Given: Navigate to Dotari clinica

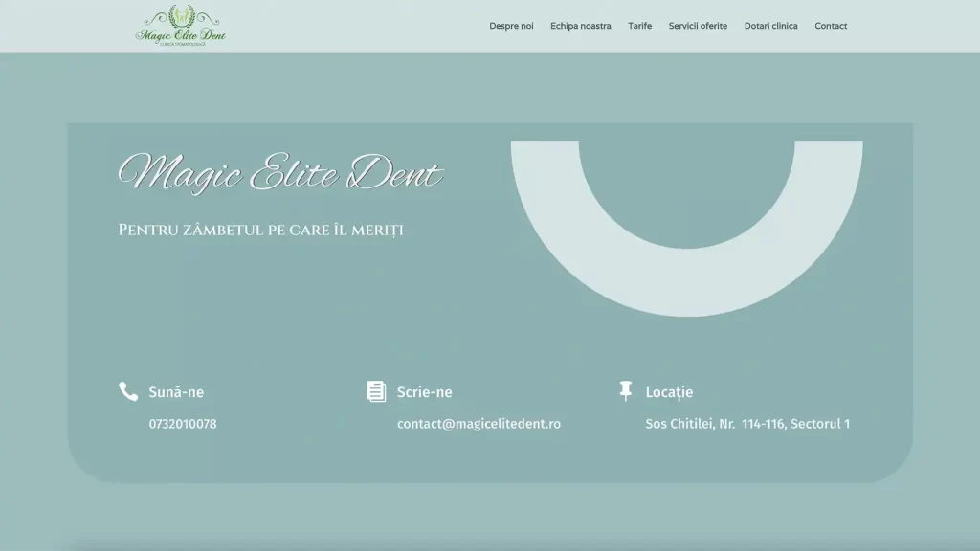Looking at the screenshot, I should pos(770,26).
